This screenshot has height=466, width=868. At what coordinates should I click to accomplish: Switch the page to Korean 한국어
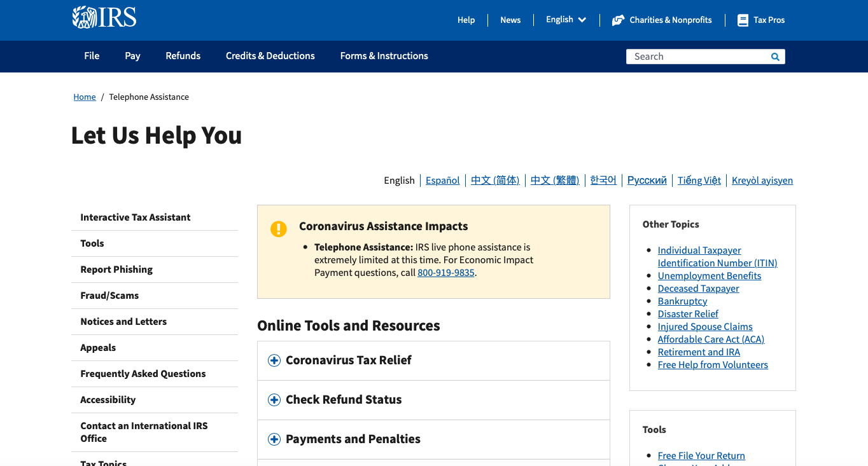point(603,181)
